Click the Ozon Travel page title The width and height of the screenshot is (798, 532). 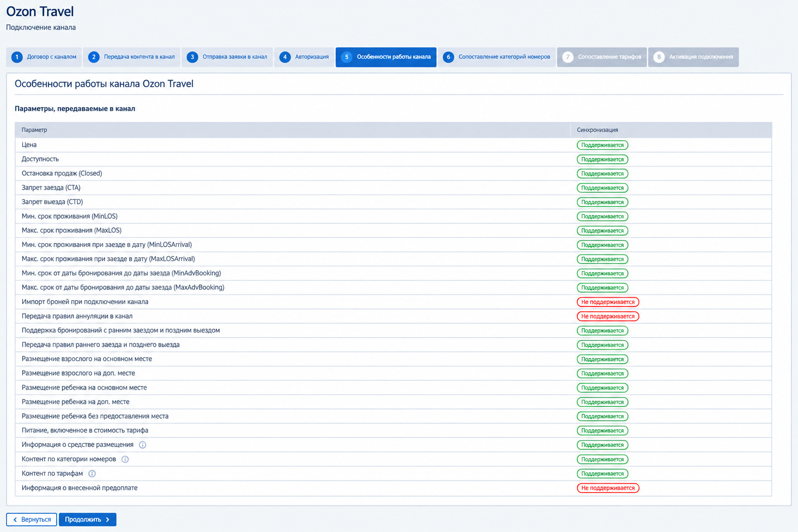(40, 11)
